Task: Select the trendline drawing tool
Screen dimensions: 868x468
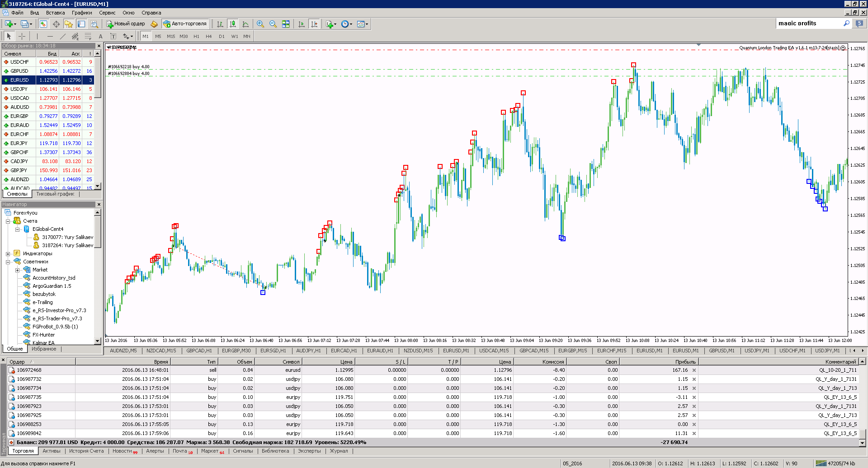Action: point(63,36)
